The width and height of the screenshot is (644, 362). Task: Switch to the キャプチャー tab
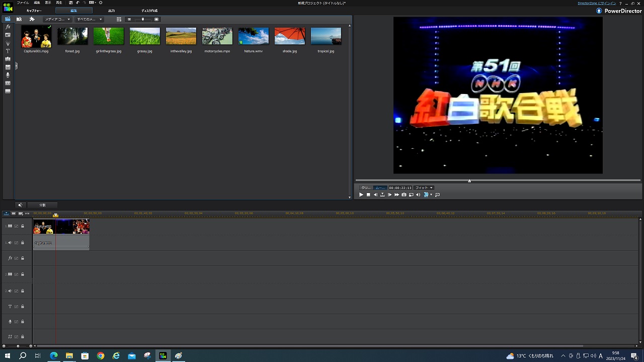click(x=34, y=11)
